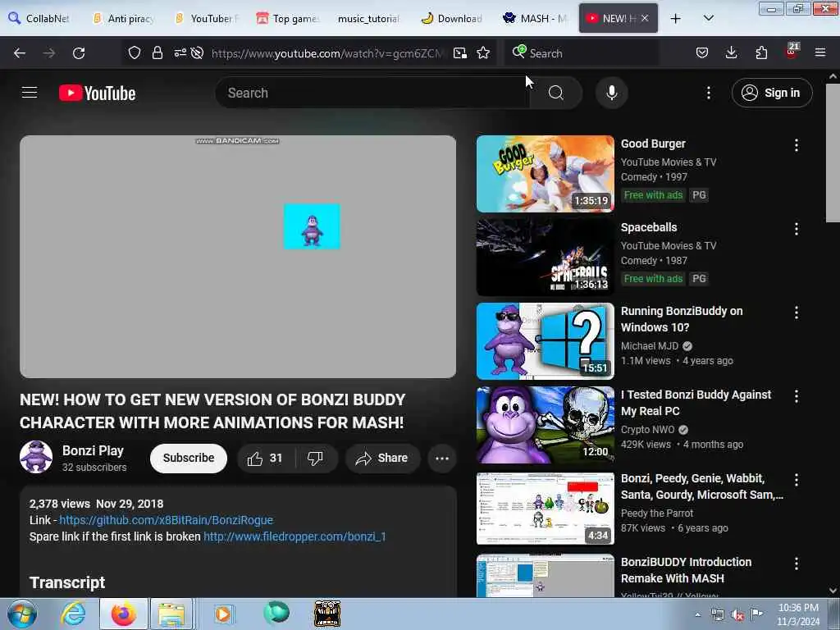
Task: Open the Spaceballs movie thumbnail
Action: [x=546, y=257]
